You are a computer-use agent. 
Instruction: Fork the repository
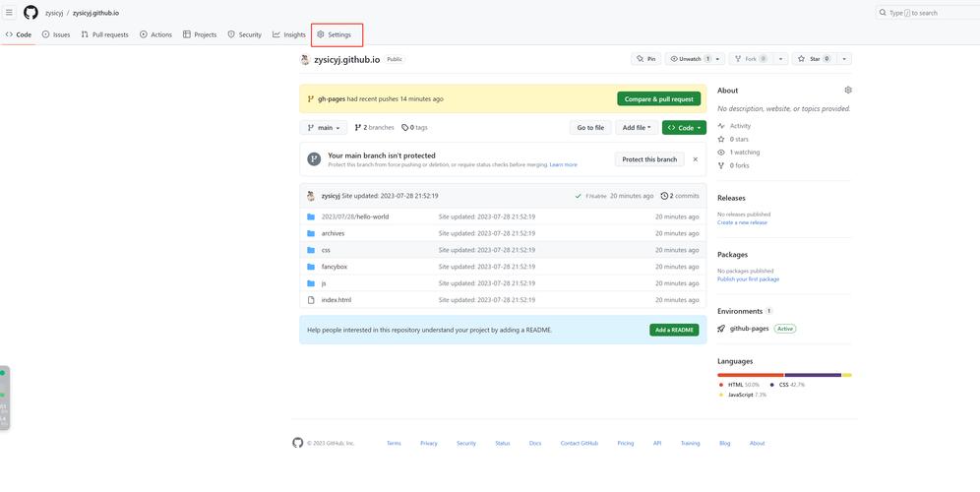pos(751,59)
